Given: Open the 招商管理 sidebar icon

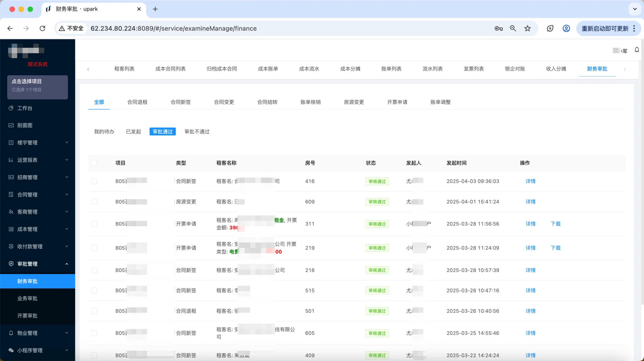Looking at the screenshot, I should pyautogui.click(x=11, y=177).
